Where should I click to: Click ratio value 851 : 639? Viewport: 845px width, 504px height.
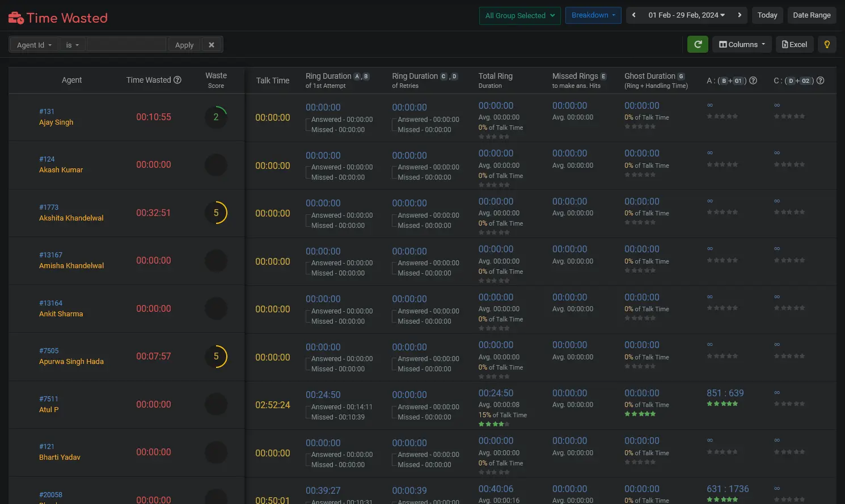pyautogui.click(x=725, y=393)
